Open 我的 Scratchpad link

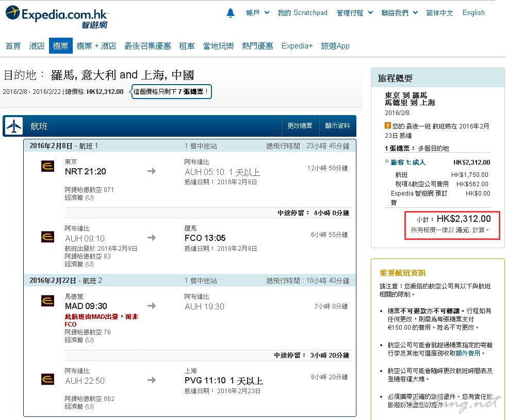[302, 13]
